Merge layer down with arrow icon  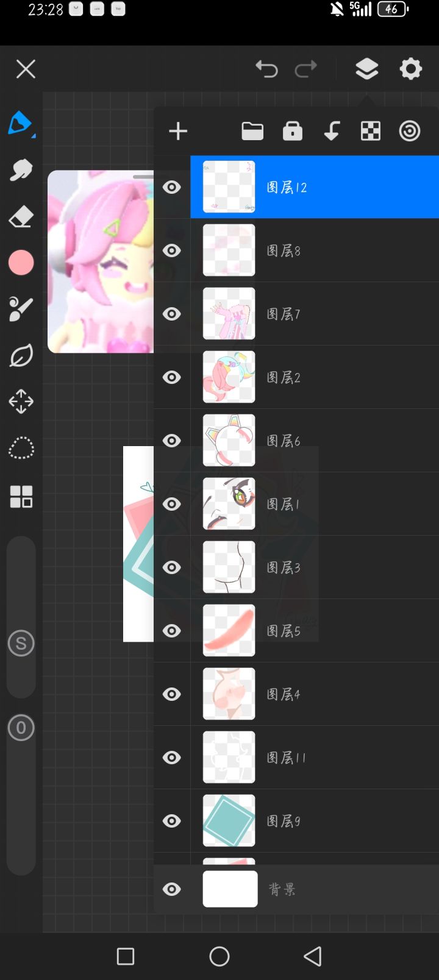332,131
